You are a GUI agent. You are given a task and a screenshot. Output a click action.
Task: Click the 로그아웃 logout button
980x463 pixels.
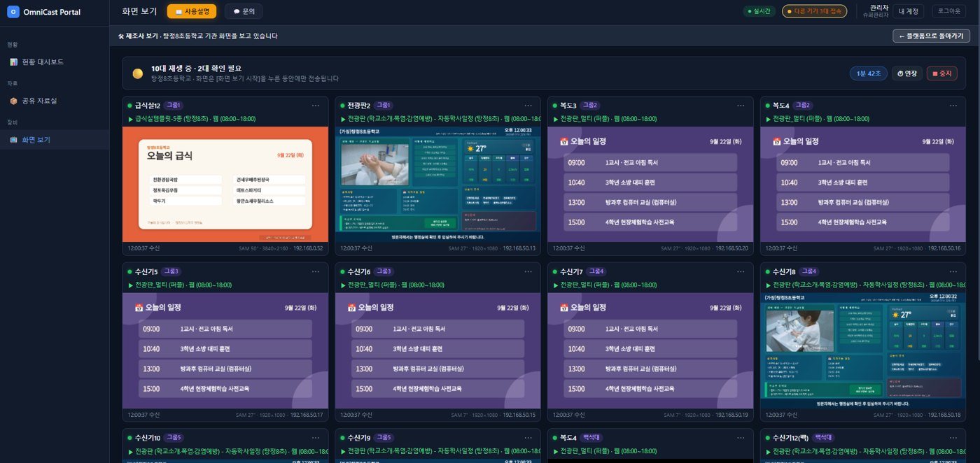pos(949,11)
